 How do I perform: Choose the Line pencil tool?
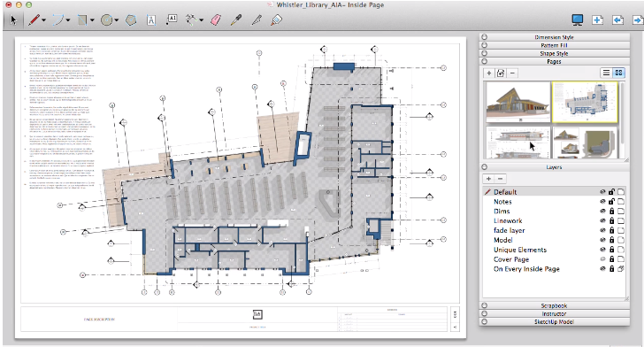pos(34,20)
